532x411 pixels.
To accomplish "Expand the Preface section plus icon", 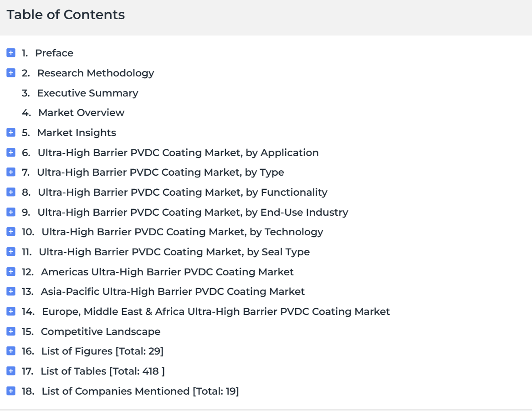I will 11,53.
